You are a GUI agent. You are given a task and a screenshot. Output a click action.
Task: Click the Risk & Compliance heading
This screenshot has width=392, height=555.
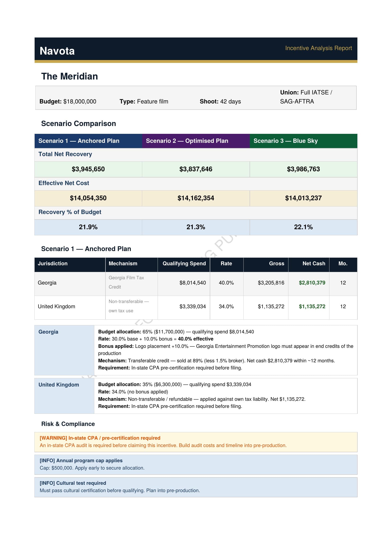click(x=68, y=424)
